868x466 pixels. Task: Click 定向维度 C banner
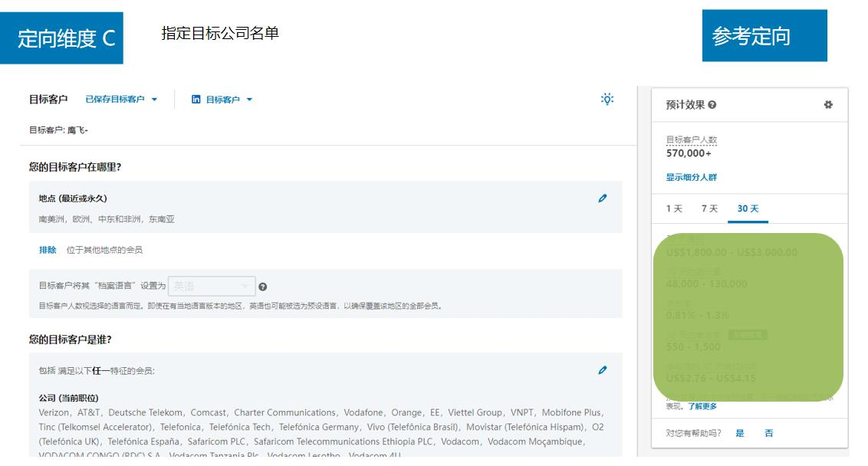pyautogui.click(x=61, y=38)
